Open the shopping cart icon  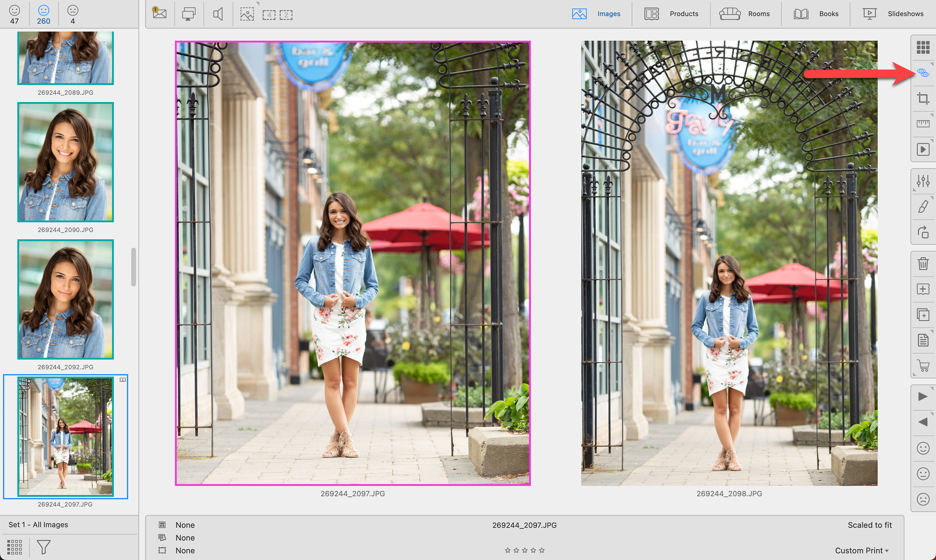coord(923,365)
